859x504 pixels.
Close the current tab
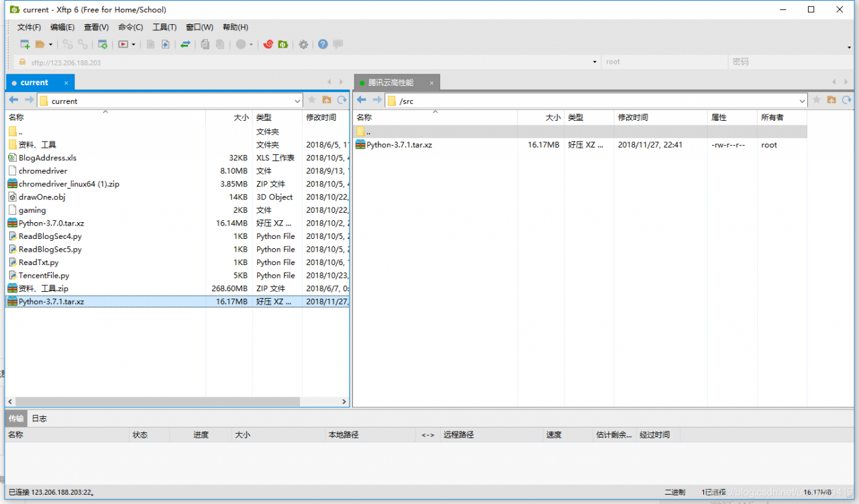click(x=66, y=83)
